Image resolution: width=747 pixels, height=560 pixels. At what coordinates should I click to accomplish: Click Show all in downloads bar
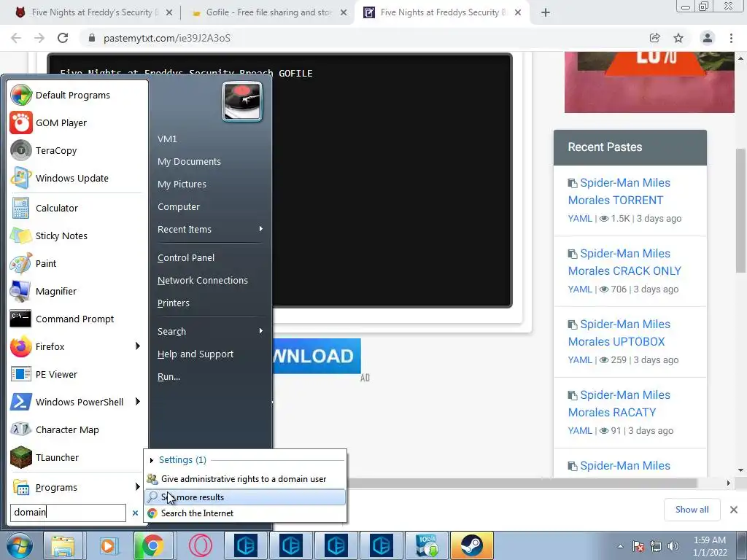point(692,510)
